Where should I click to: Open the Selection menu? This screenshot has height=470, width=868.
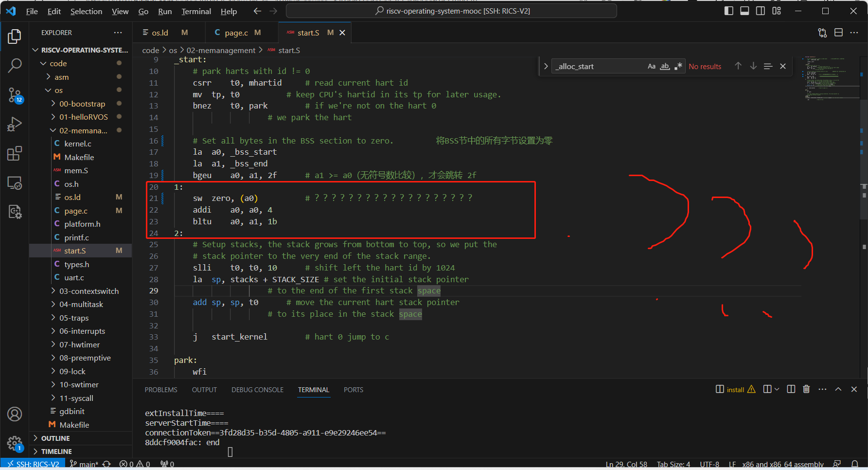[86, 11]
